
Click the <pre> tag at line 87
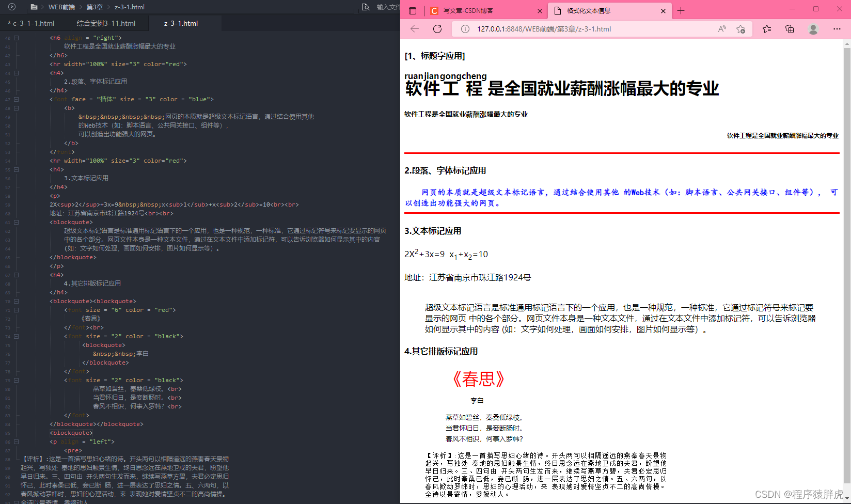tap(73, 450)
